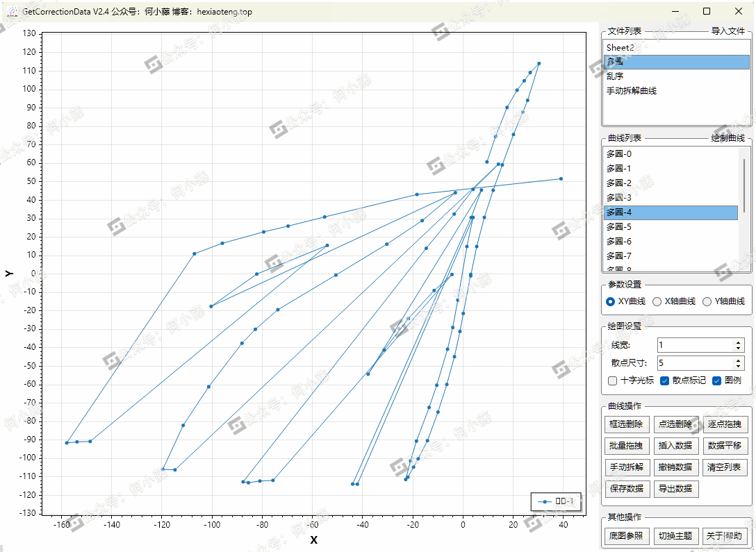This screenshot has height=552, width=756.
Task: Click the 线宽 value input field
Action: tap(693, 345)
